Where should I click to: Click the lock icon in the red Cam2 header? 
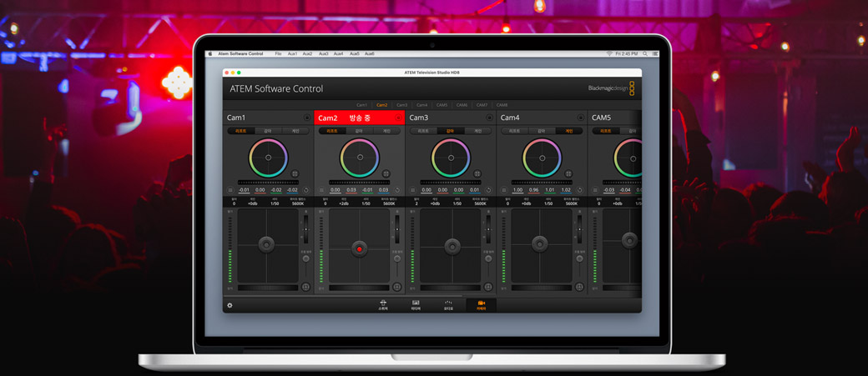[x=398, y=118]
